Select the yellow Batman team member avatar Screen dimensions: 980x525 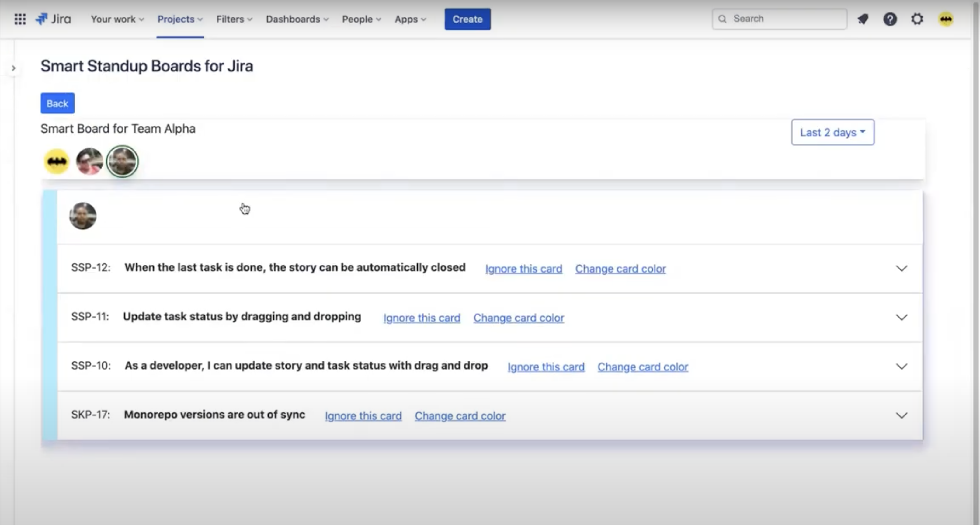57,162
